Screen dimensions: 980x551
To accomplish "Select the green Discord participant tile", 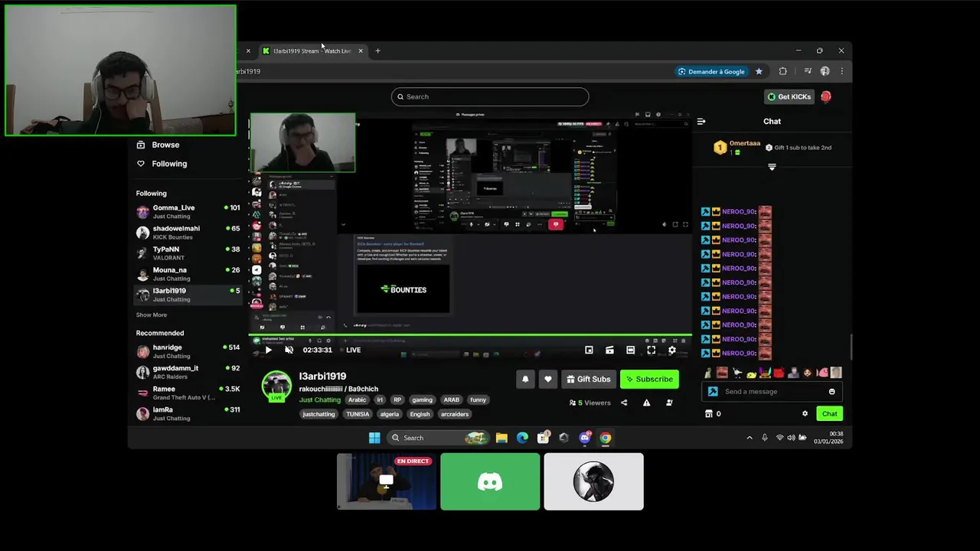I will tap(490, 481).
